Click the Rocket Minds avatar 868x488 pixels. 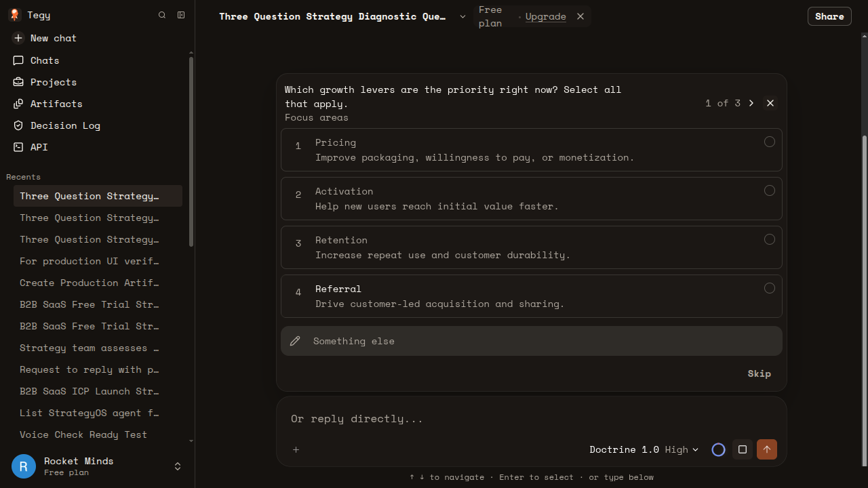tap(24, 466)
